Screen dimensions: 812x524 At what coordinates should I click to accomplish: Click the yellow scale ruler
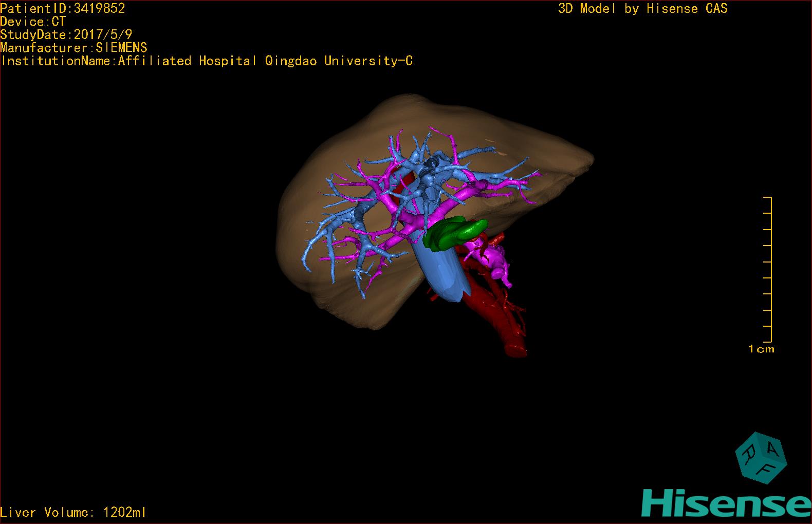(x=767, y=269)
